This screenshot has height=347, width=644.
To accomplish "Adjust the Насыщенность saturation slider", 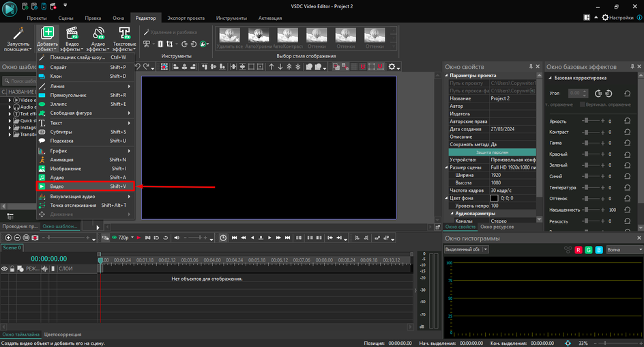I will (x=593, y=210).
